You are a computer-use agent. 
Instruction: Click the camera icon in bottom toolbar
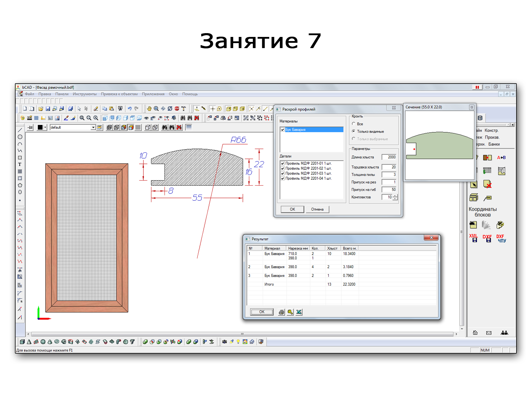click(224, 342)
